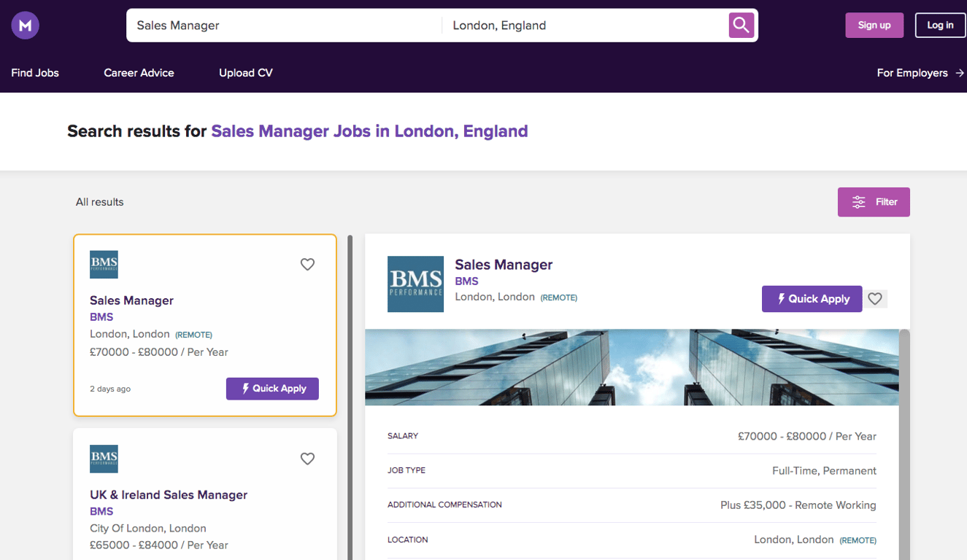
Task: Click BMS logo in second job card
Action: [x=104, y=459]
